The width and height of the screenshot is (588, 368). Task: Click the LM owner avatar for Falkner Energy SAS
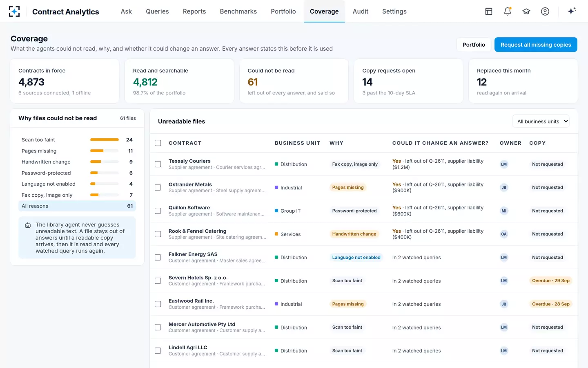[x=504, y=258]
